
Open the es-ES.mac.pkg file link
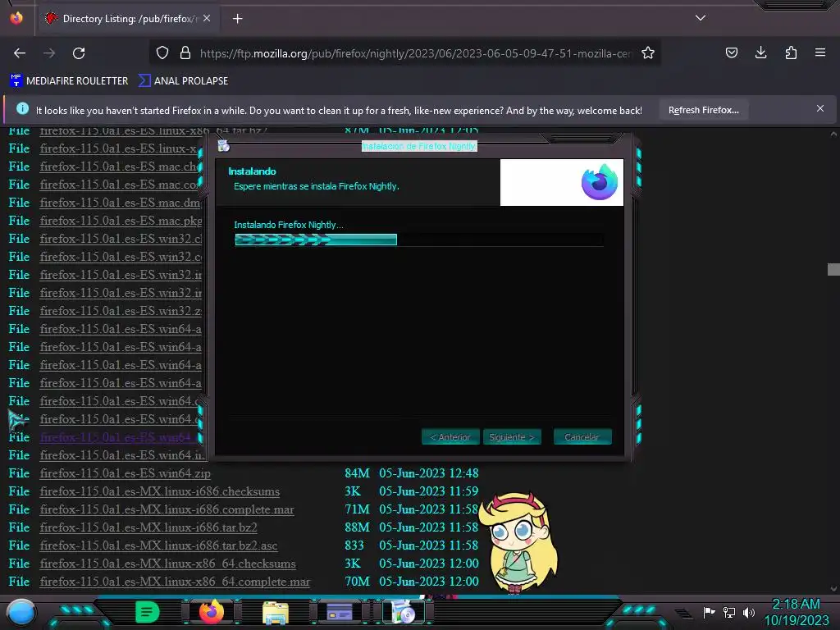pyautogui.click(x=121, y=221)
